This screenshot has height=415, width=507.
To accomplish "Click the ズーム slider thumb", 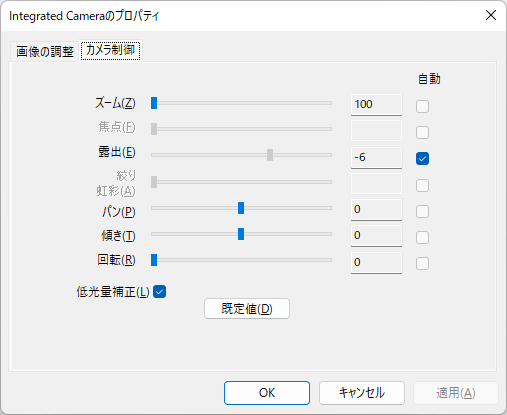I will click(154, 103).
